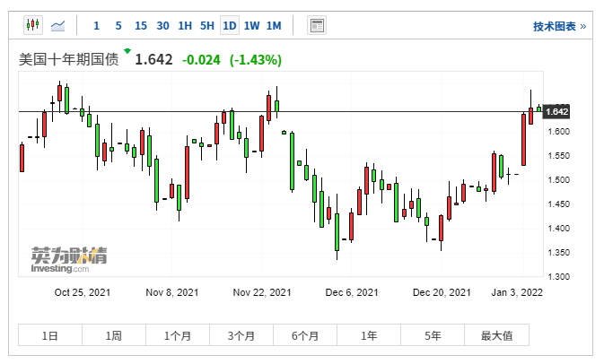Select the candlestick chart type icon
The width and height of the screenshot is (604, 364).
click(x=32, y=26)
